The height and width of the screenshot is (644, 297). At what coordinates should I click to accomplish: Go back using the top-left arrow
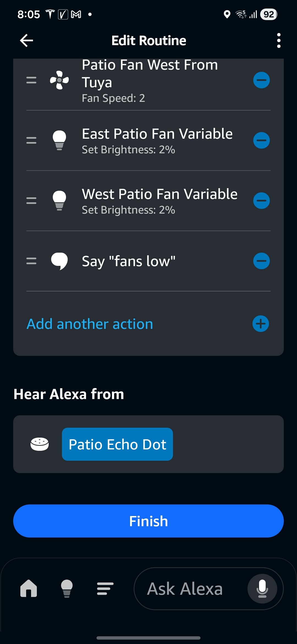(27, 40)
